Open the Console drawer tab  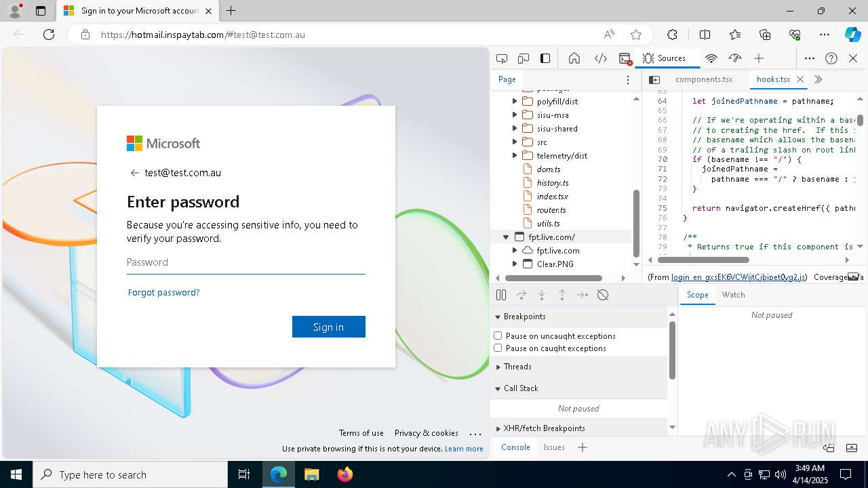[x=515, y=447]
